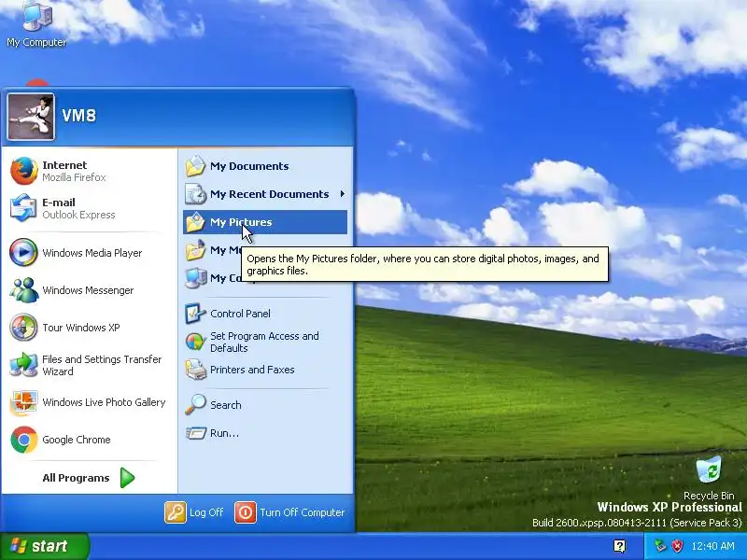Open Files and Settings Transfer Wizard icon
This screenshot has height=560, width=747.
(23, 365)
